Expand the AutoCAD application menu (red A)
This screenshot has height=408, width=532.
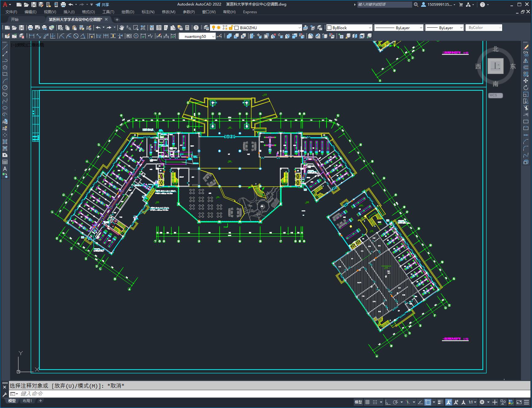(6, 5)
